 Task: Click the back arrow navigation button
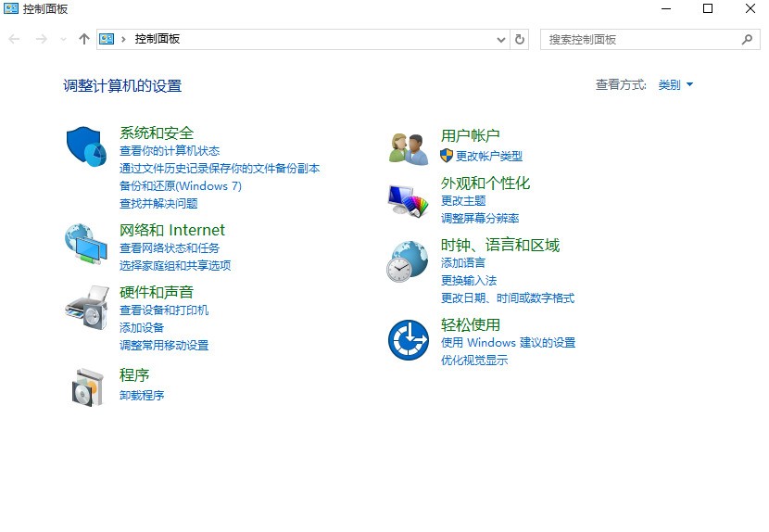(14, 39)
